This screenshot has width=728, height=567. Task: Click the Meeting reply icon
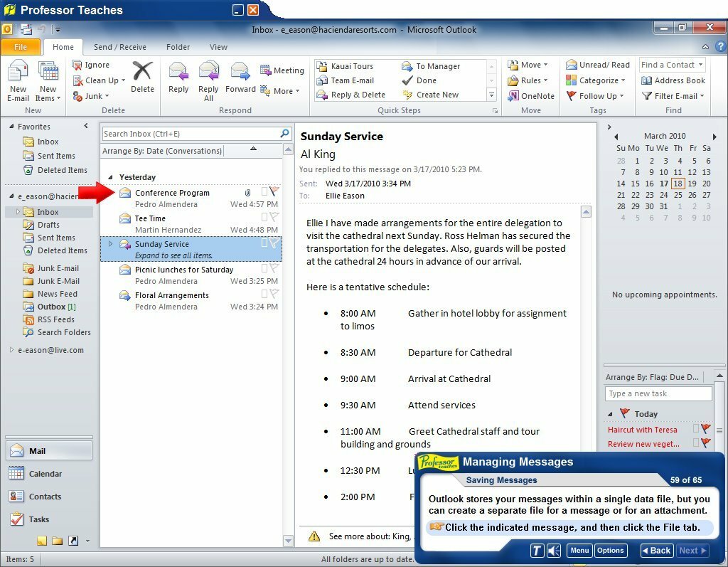click(x=265, y=70)
